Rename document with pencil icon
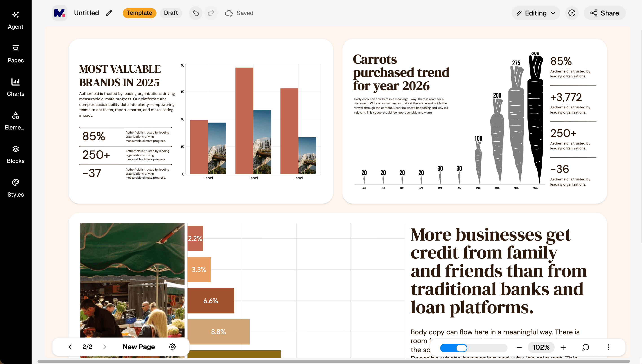Image resolution: width=642 pixels, height=364 pixels. coord(109,13)
